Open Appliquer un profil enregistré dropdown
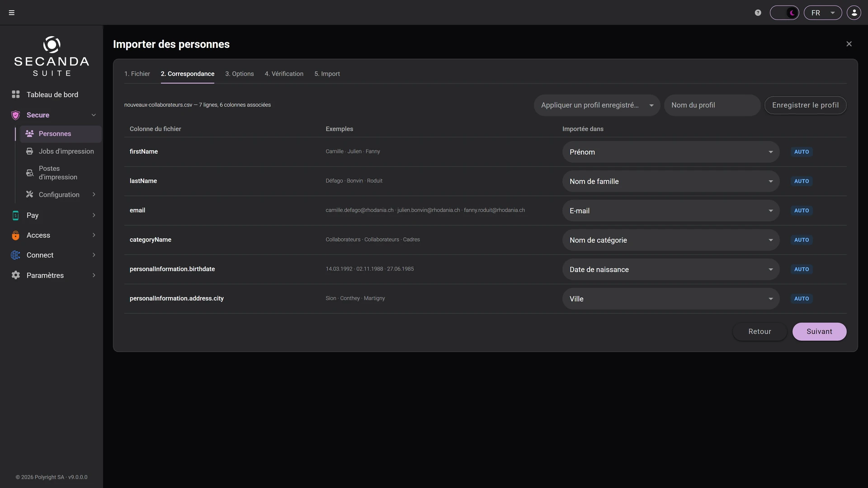Image resolution: width=868 pixels, height=488 pixels. pyautogui.click(x=597, y=105)
